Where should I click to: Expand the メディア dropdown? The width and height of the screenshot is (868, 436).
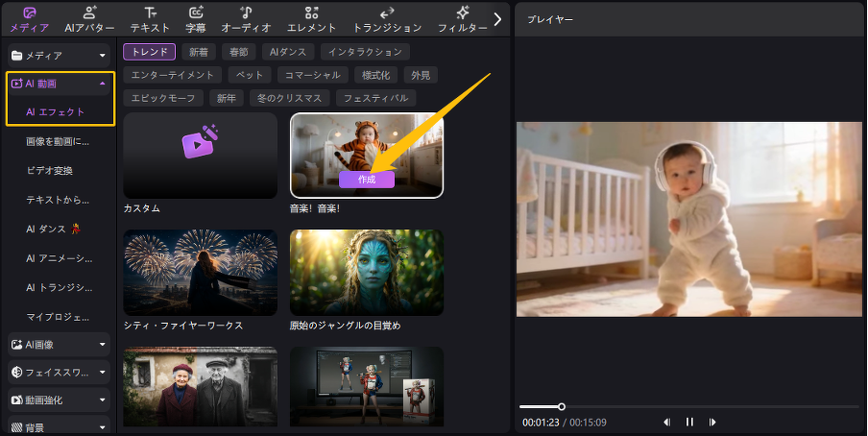click(102, 56)
